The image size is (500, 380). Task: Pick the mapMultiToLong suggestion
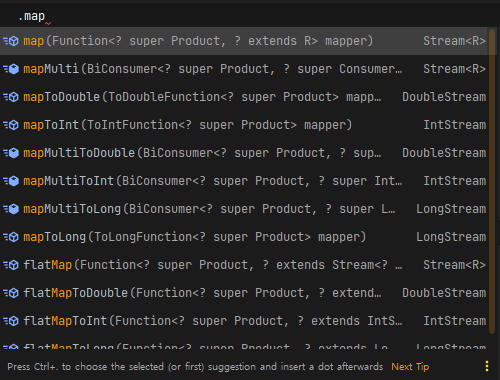244,209
